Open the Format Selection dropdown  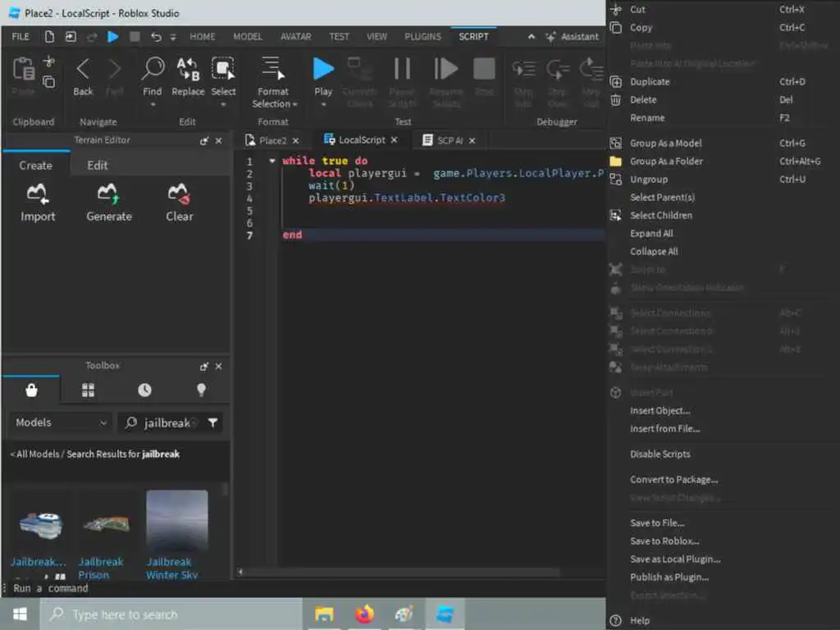274,104
